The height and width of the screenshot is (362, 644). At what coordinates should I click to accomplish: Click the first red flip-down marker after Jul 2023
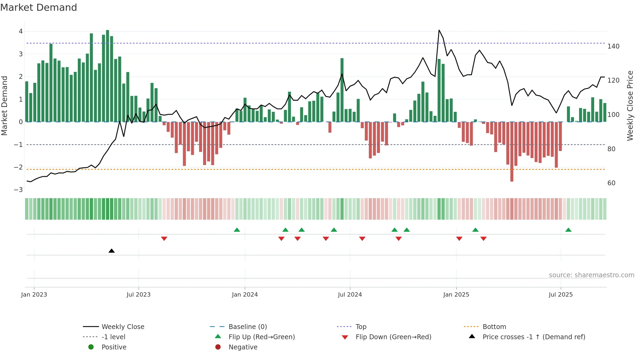[x=164, y=239]
